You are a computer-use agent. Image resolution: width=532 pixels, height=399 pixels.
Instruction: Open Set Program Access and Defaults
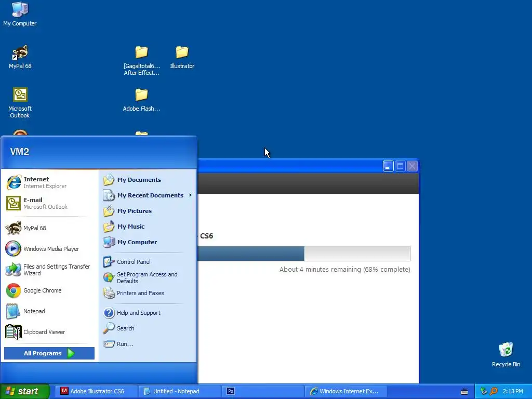(148, 277)
